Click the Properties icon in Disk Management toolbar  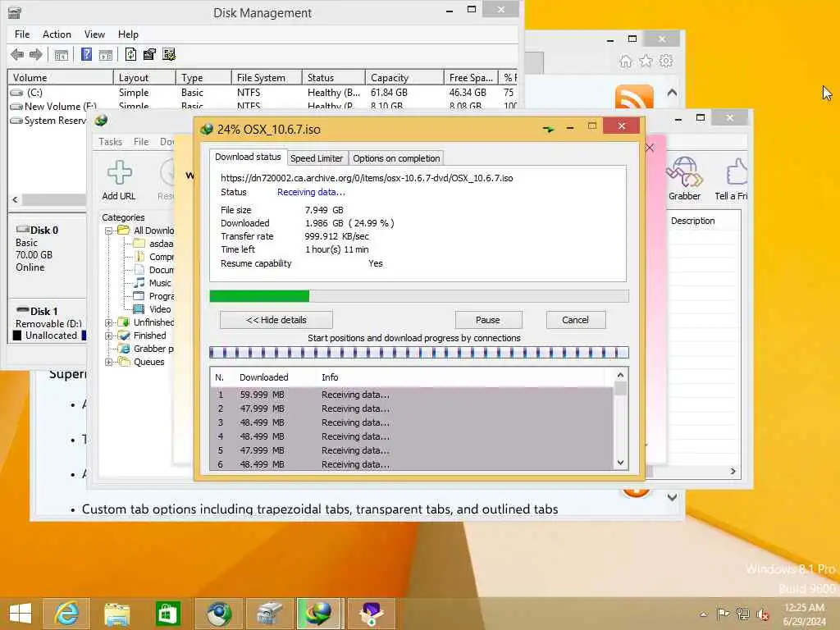tap(149, 54)
